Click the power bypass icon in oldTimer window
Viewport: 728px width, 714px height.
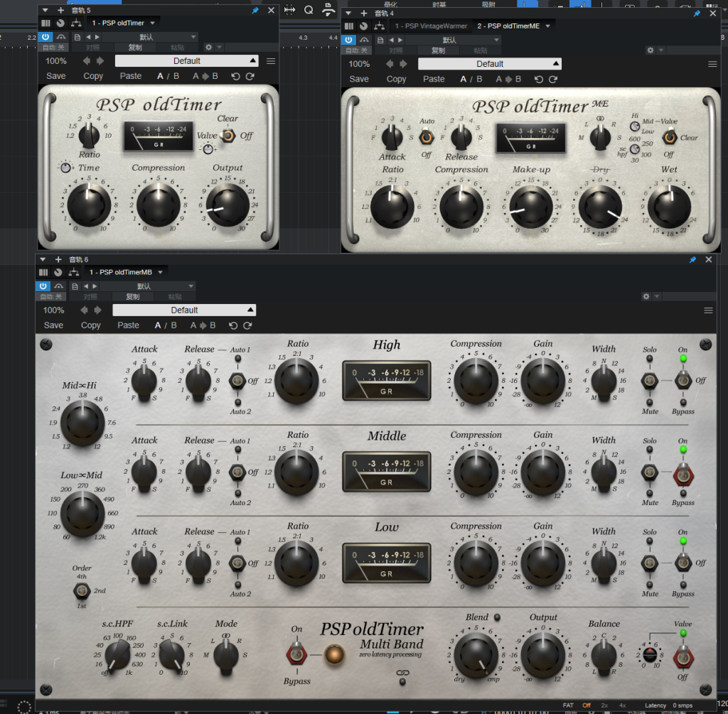45,37
